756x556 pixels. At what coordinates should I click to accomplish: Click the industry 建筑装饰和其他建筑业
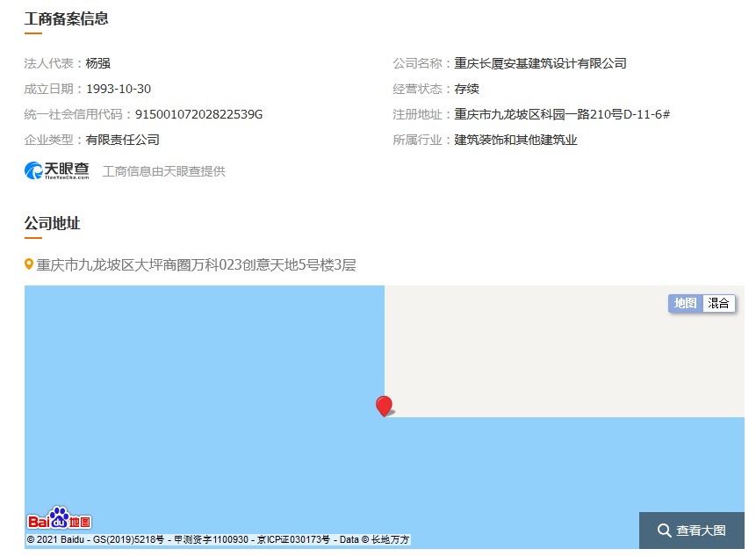click(x=515, y=140)
